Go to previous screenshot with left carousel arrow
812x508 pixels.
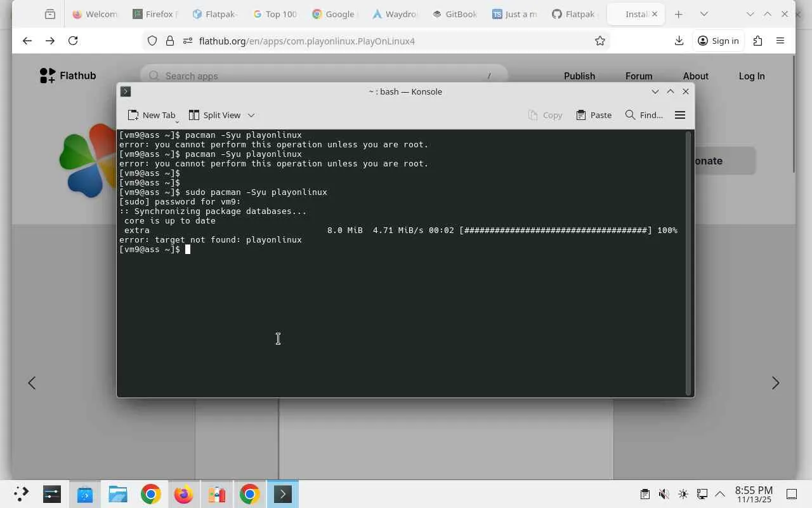(32, 383)
